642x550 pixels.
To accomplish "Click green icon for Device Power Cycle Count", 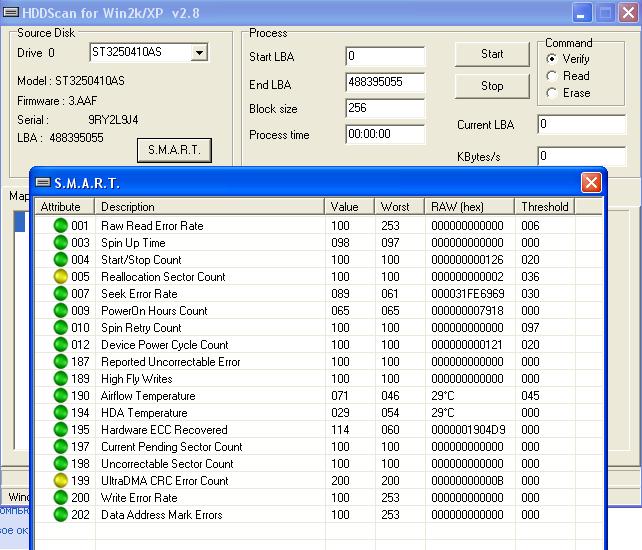I will point(61,344).
